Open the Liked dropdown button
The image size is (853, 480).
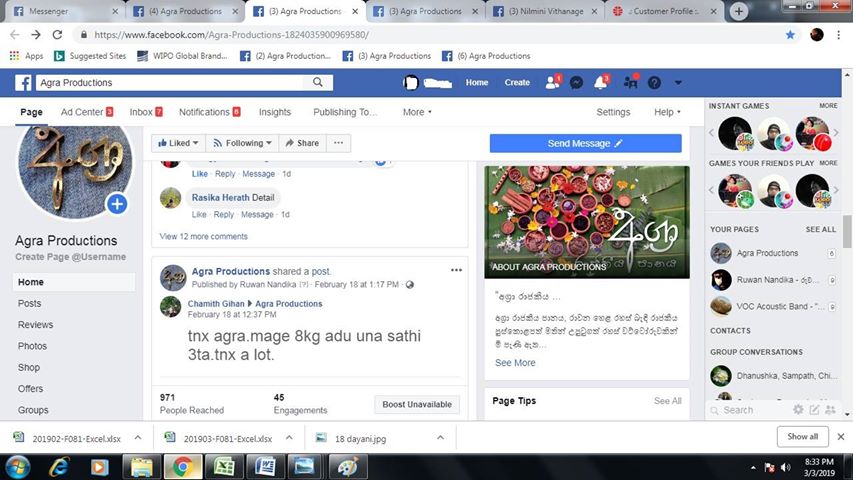[178, 143]
